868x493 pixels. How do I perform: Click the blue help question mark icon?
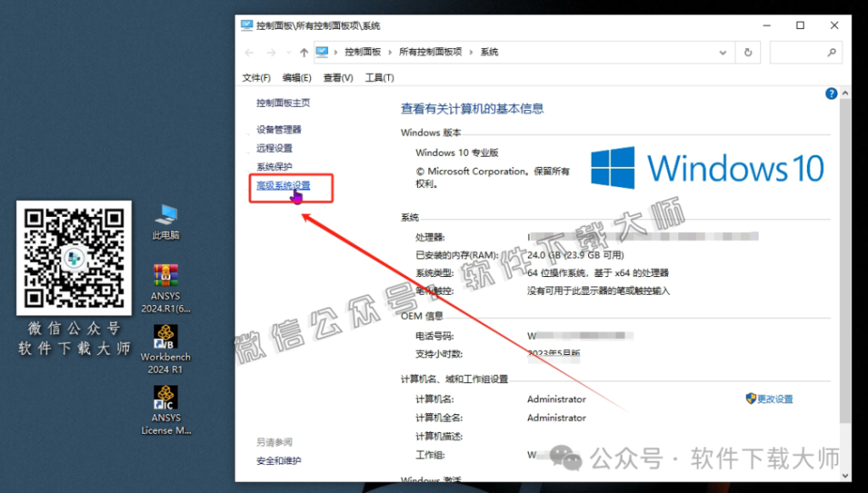(831, 94)
